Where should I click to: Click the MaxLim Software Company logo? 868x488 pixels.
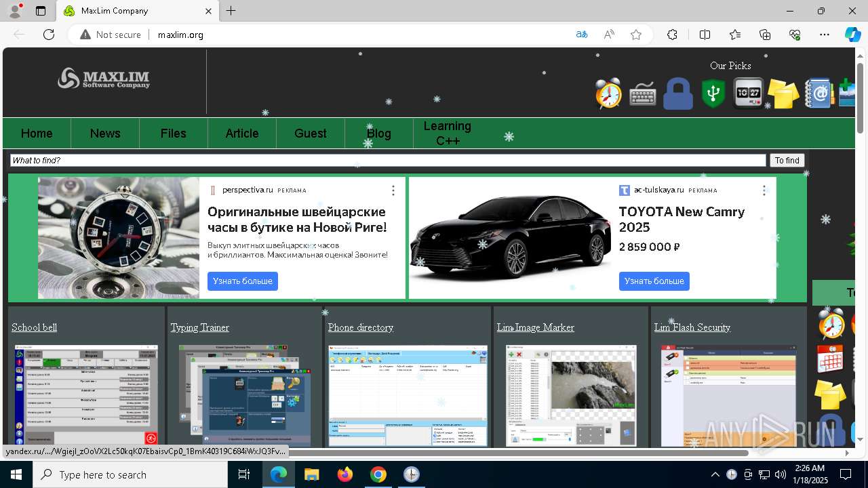104,79
